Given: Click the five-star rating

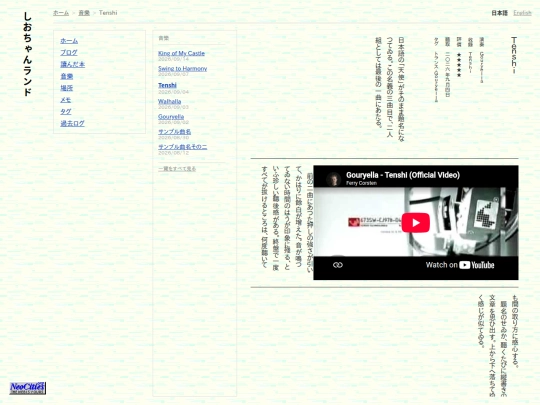Looking at the screenshot, I should (x=459, y=65).
